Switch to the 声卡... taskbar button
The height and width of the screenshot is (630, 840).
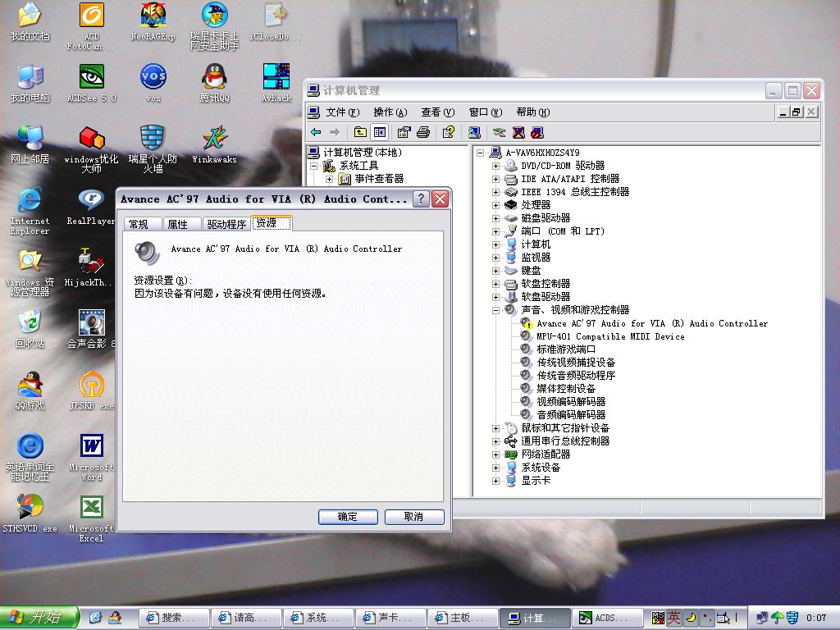(390, 618)
